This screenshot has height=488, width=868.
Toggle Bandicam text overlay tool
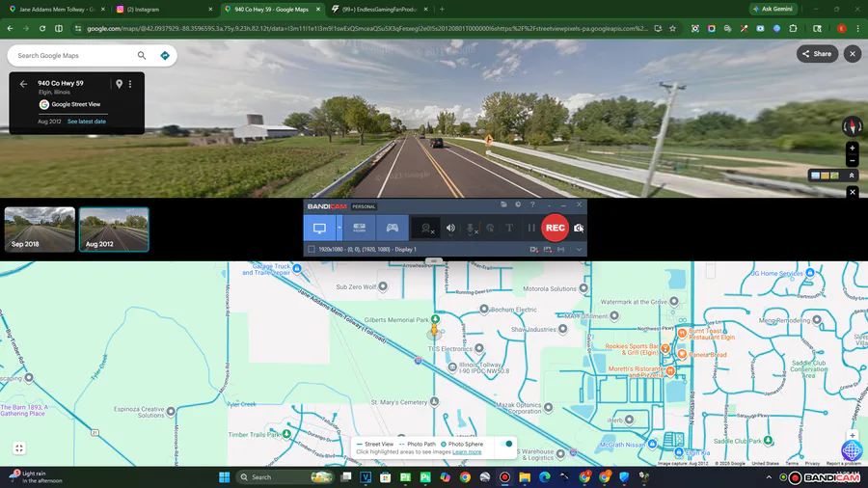click(x=509, y=228)
